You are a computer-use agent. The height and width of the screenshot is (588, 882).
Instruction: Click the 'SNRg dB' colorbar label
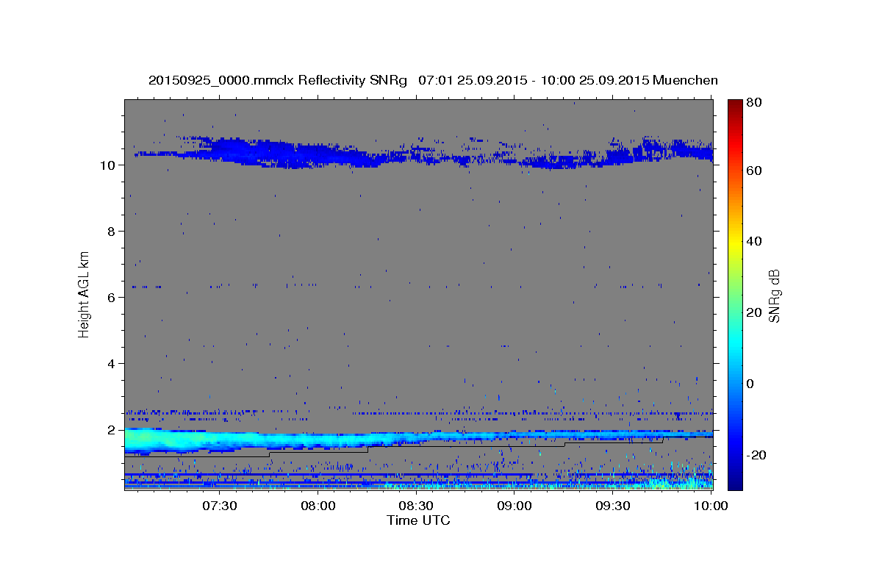coord(774,295)
